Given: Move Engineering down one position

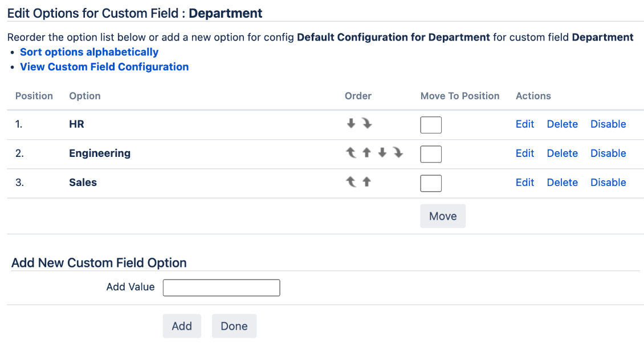Looking at the screenshot, I should (x=381, y=153).
